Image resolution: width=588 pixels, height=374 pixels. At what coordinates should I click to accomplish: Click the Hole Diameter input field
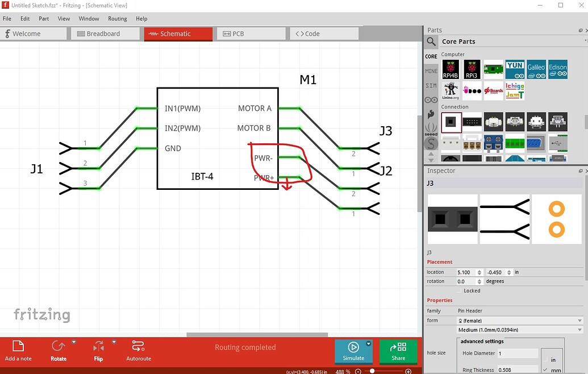pos(518,353)
